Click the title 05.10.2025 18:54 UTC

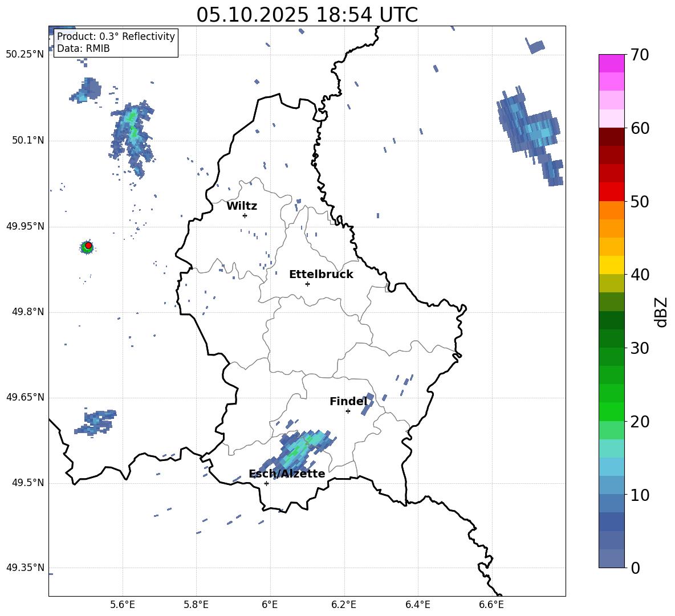tap(307, 15)
